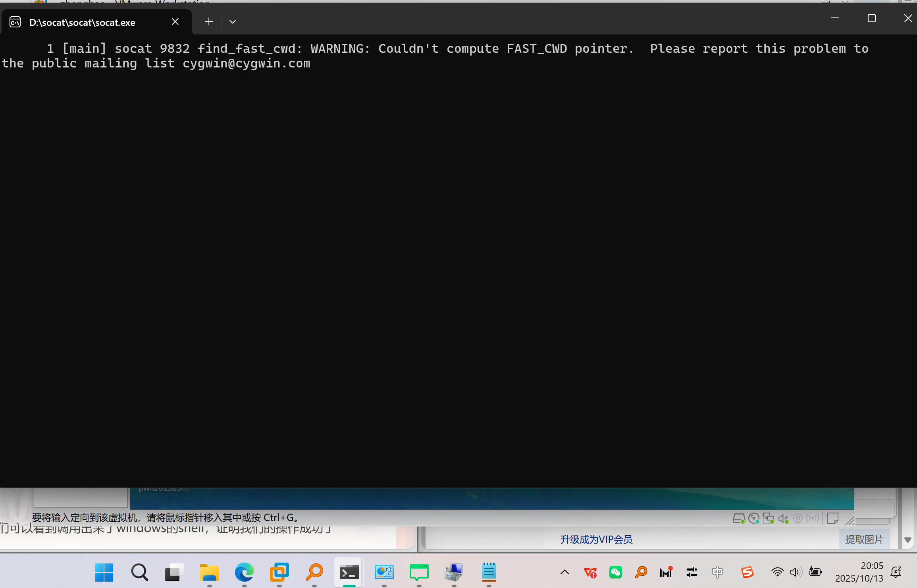This screenshot has height=588, width=917.
Task: Click the VMware hard disk status icon
Action: coord(738,518)
